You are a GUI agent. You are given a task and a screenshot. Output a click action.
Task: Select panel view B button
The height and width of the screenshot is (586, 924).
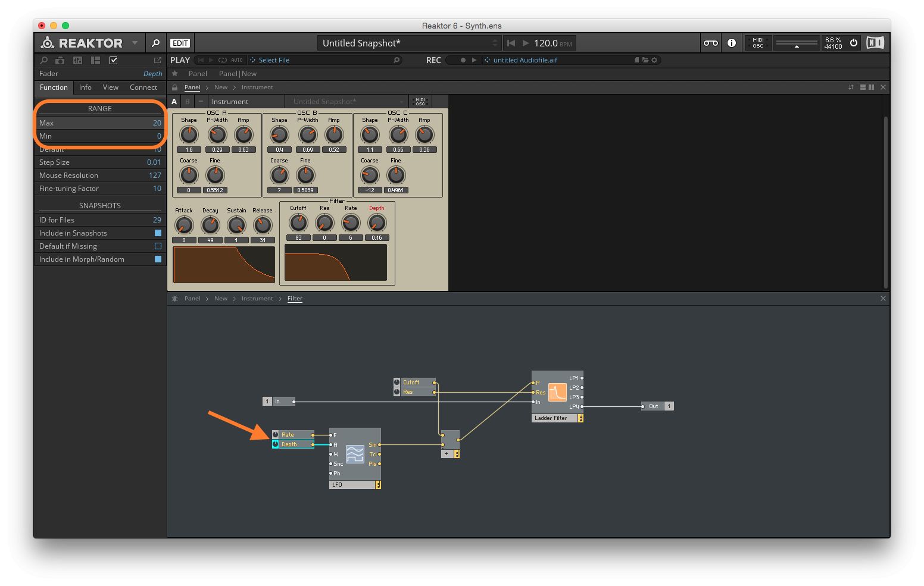click(x=188, y=102)
